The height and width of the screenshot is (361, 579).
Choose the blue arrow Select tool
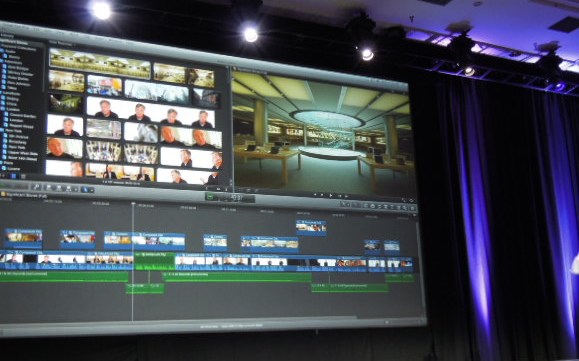click(x=85, y=189)
